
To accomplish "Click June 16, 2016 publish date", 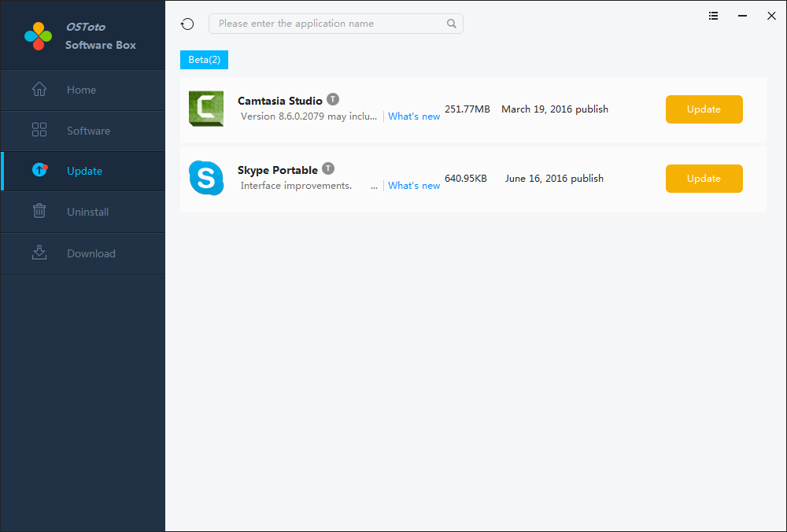I will tap(554, 179).
